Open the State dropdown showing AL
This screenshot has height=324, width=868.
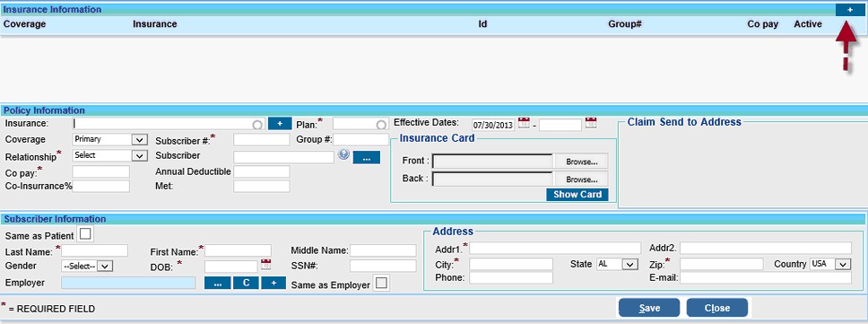point(617,264)
